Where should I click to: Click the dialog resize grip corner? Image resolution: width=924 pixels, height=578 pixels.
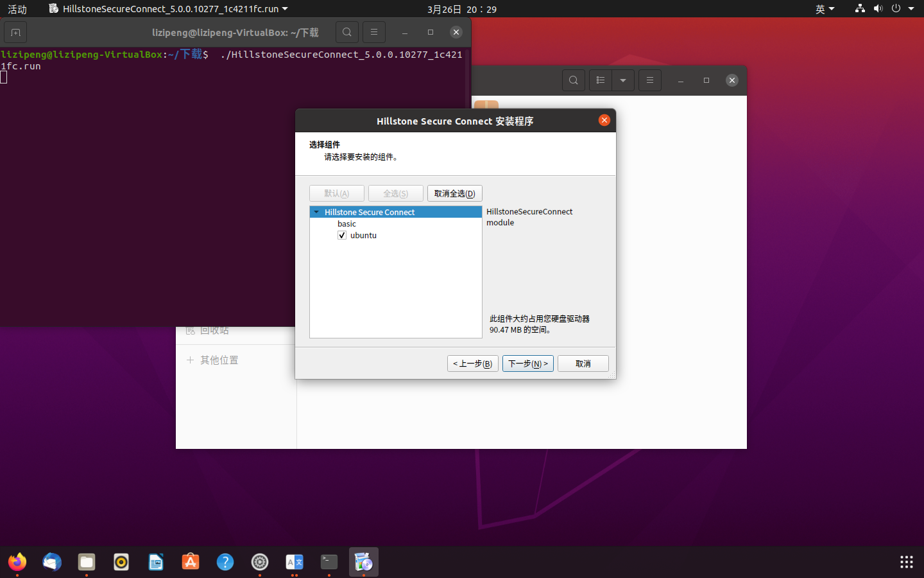coord(612,374)
